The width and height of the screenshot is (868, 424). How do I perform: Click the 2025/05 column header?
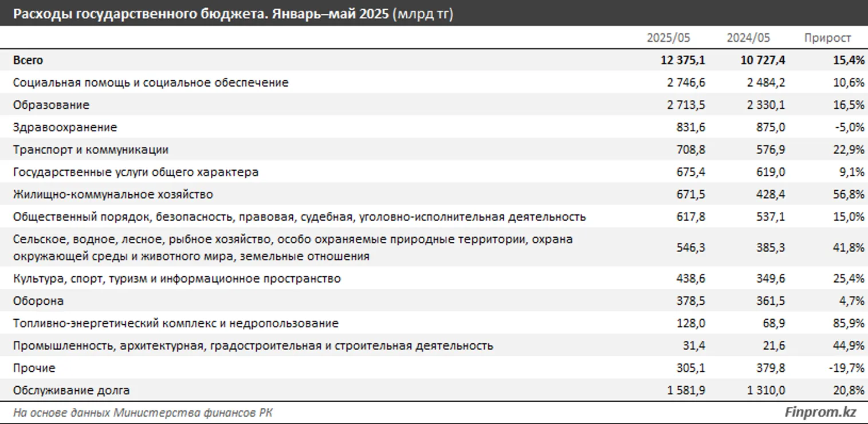668,38
